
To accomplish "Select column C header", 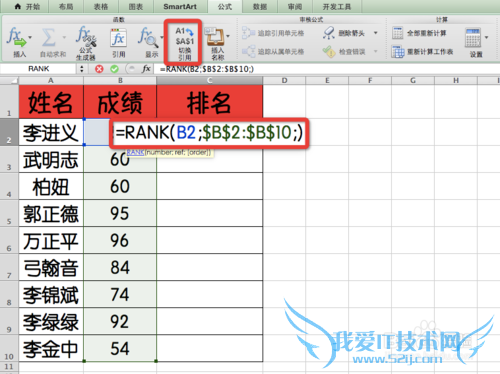I will tap(210, 80).
